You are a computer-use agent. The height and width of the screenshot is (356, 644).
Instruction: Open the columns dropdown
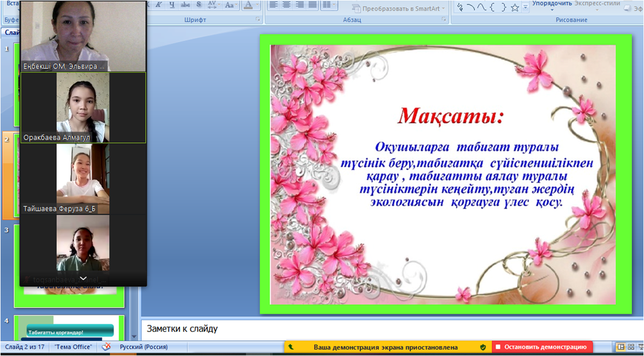330,5
